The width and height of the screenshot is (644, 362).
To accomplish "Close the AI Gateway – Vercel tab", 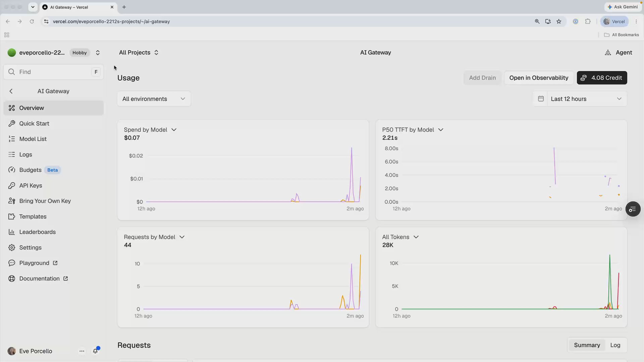I will (112, 7).
